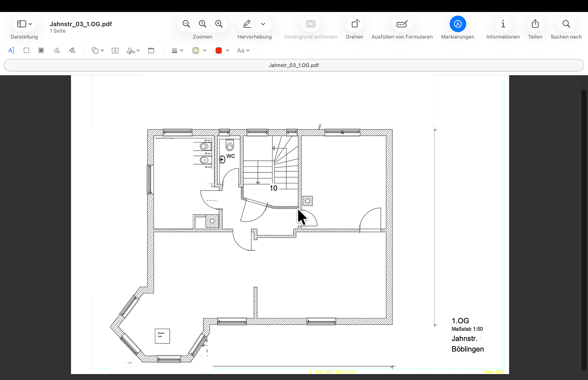Image resolution: width=588 pixels, height=380 pixels.
Task: Toggle the Hervorhebung highlight tool
Action: (247, 24)
